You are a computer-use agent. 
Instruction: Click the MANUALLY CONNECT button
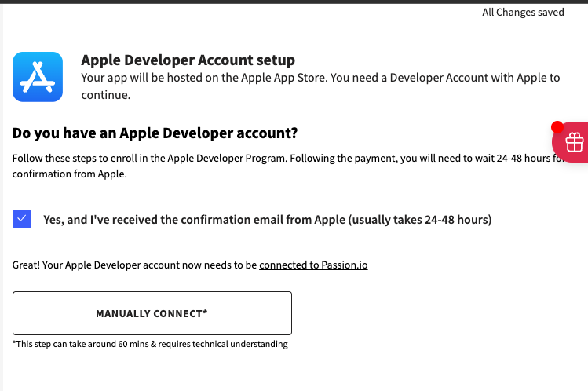point(152,313)
